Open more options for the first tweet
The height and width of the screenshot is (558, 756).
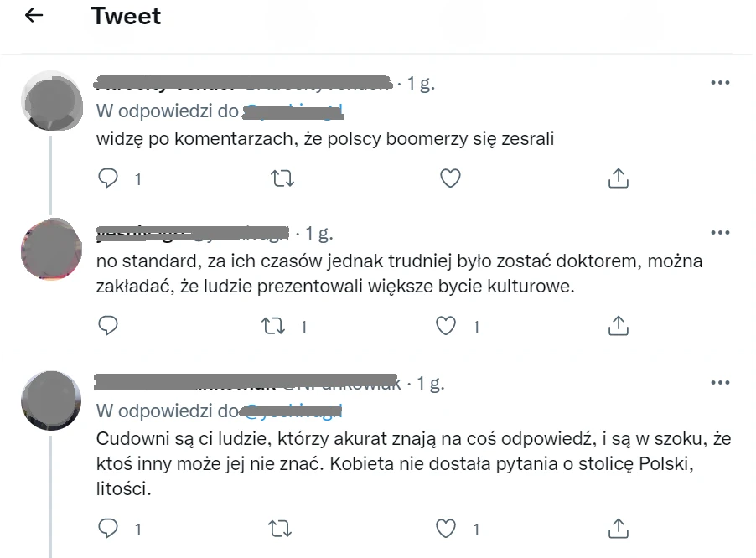720,81
